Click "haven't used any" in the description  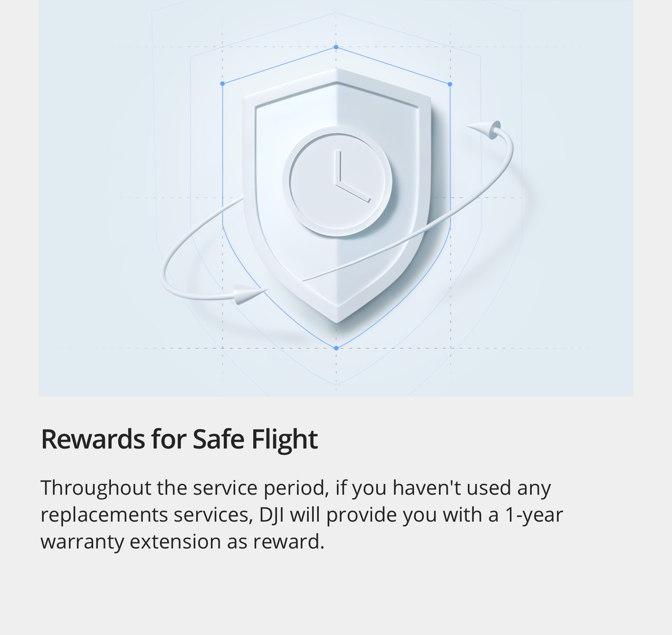471,488
